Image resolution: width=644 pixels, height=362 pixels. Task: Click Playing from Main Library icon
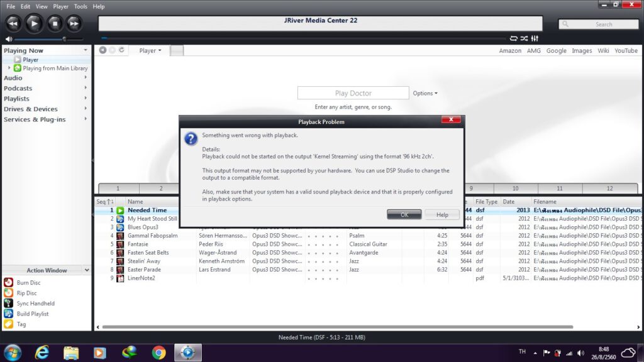tap(17, 68)
